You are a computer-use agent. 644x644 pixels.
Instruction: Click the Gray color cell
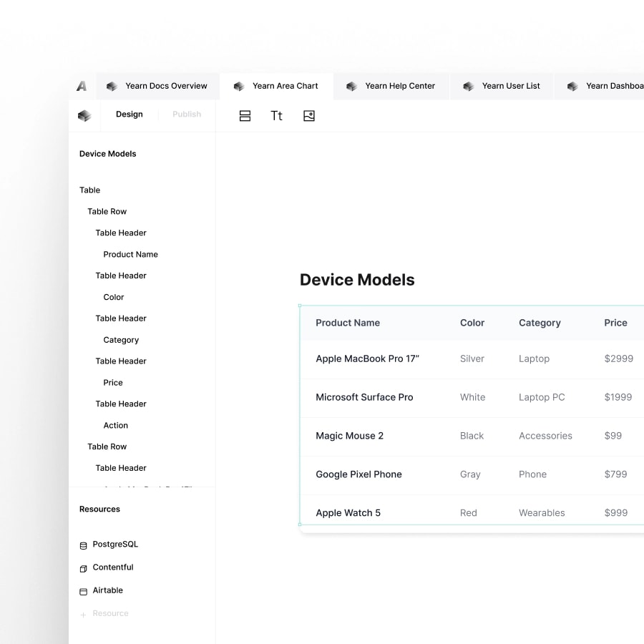point(470,474)
